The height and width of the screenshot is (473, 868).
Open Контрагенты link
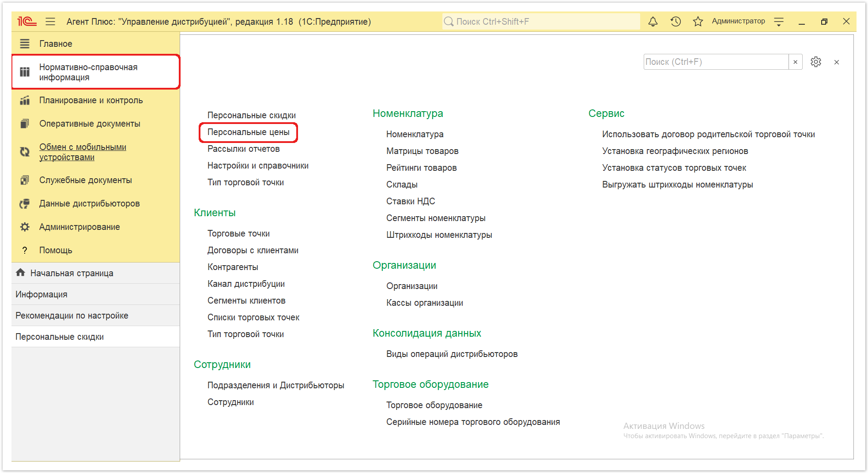(233, 267)
